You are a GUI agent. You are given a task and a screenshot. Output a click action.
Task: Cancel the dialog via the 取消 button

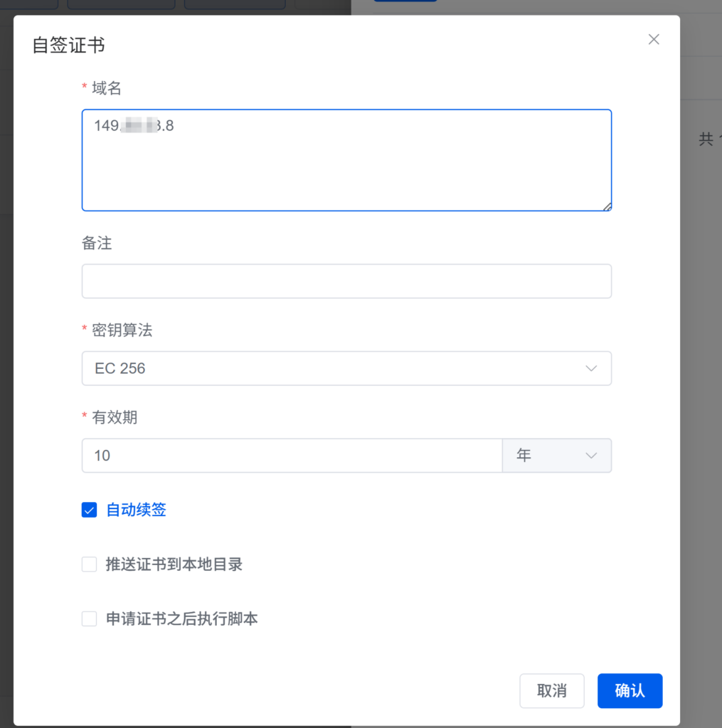click(x=551, y=690)
